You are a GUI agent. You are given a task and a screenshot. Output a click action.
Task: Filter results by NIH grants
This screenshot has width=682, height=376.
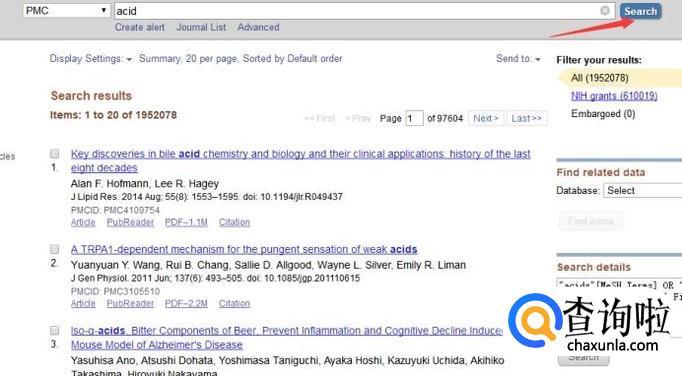[x=614, y=96]
